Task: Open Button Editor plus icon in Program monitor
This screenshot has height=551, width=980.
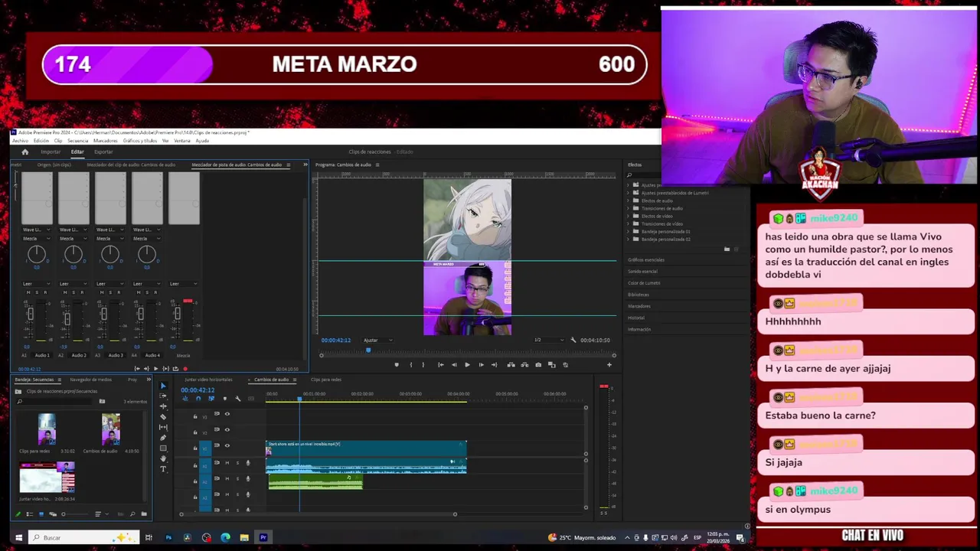Action: click(609, 364)
